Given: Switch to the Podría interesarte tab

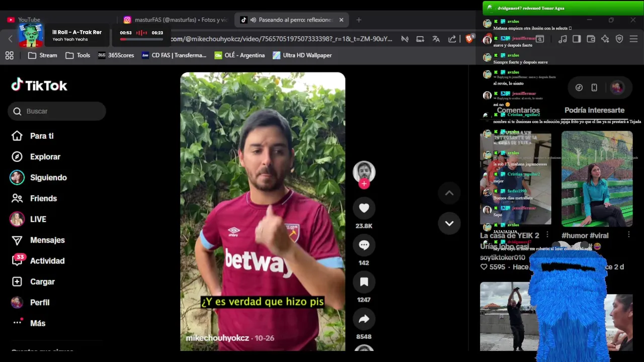Looking at the screenshot, I should (x=594, y=110).
